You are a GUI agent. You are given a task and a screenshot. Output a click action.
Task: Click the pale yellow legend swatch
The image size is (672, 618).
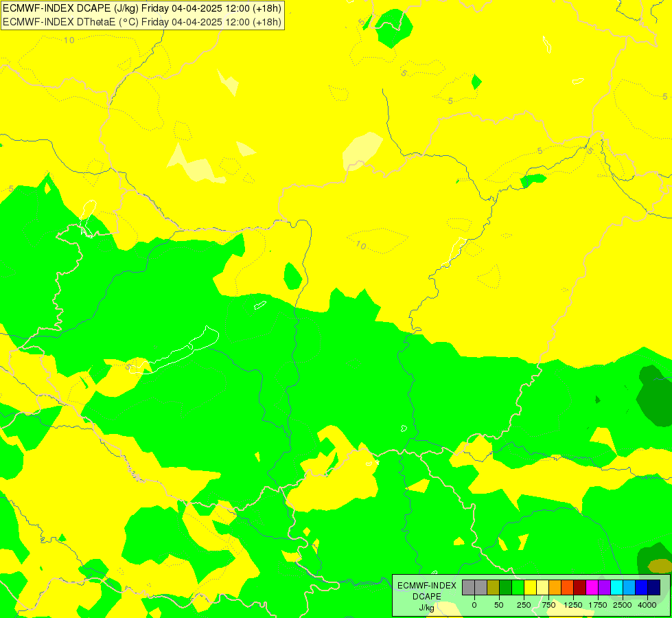[542, 587]
